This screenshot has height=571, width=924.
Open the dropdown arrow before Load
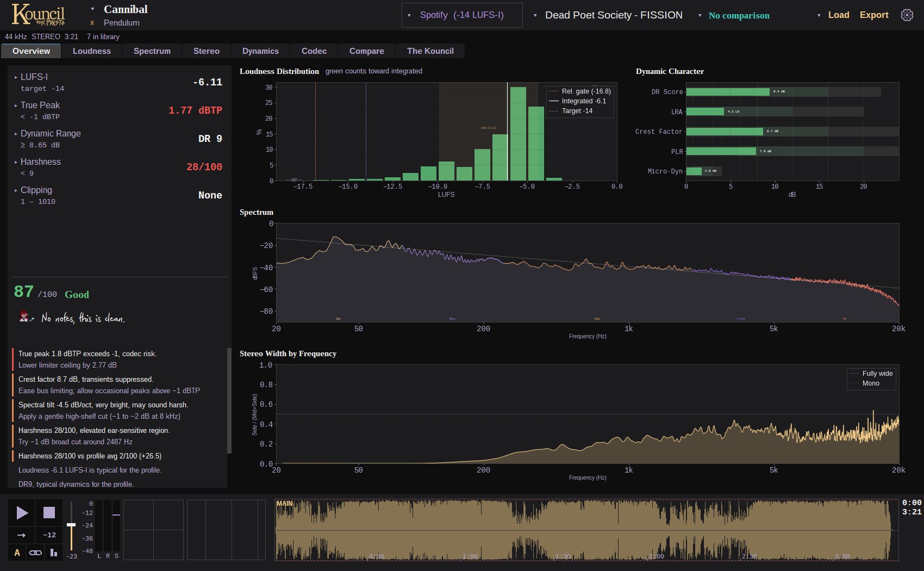(819, 15)
